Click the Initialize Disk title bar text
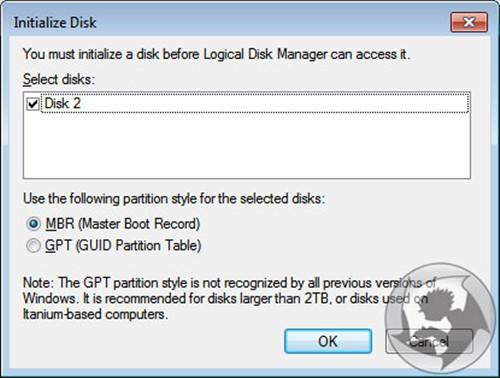Image resolution: width=500 pixels, height=378 pixels. click(x=55, y=23)
